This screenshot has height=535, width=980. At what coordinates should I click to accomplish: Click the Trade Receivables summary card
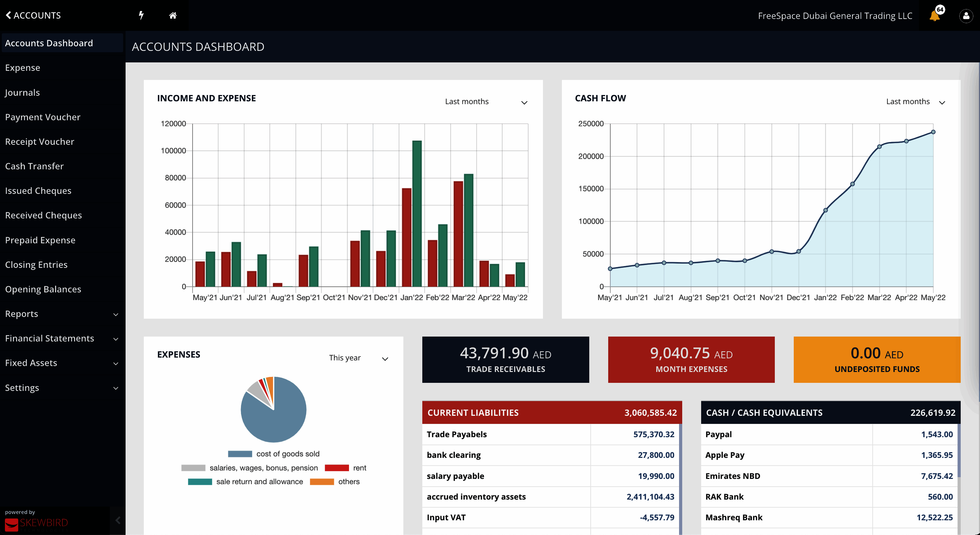pyautogui.click(x=505, y=359)
